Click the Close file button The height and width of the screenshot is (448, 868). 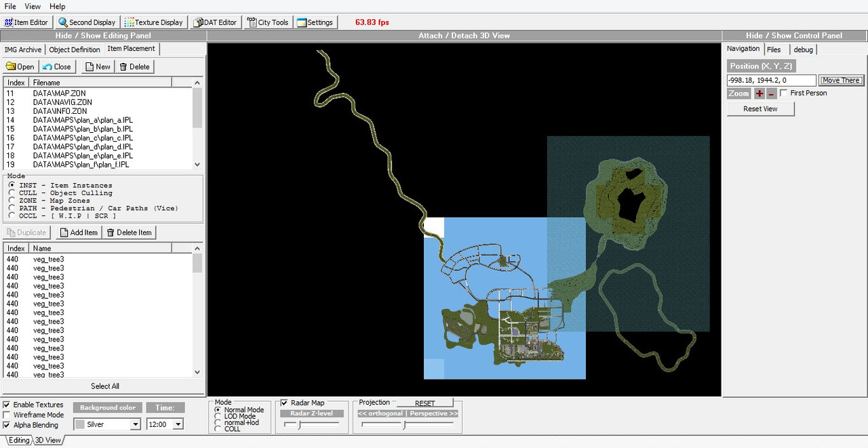(57, 66)
